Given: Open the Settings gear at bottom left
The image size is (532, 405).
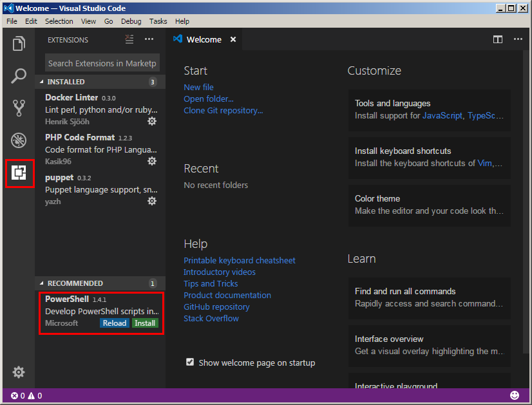Looking at the screenshot, I should pyautogui.click(x=18, y=372).
